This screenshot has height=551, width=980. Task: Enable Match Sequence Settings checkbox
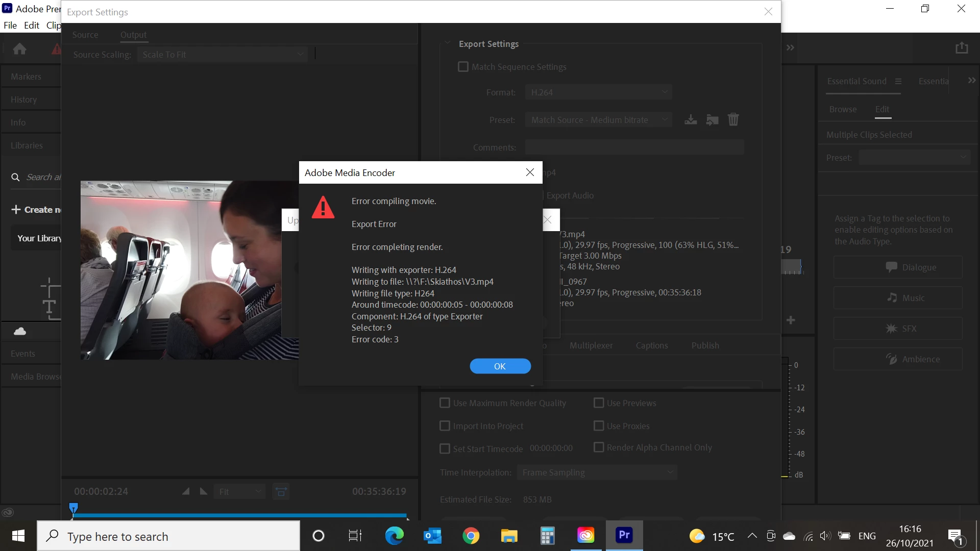coord(463,67)
